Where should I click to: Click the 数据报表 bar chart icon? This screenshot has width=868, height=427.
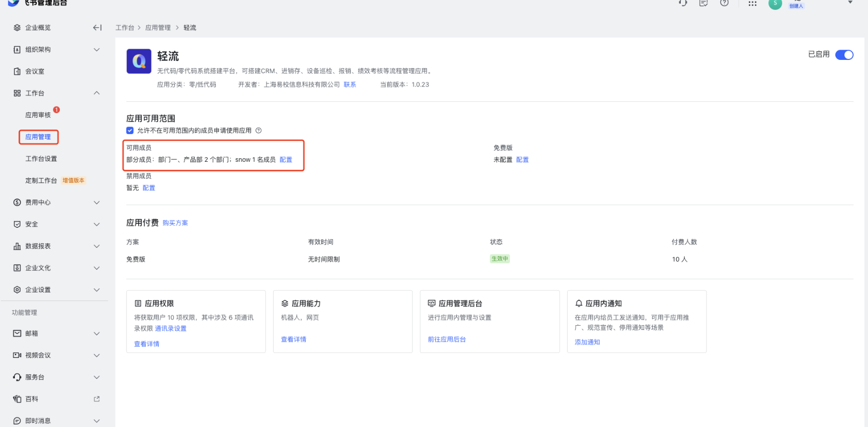tap(17, 246)
